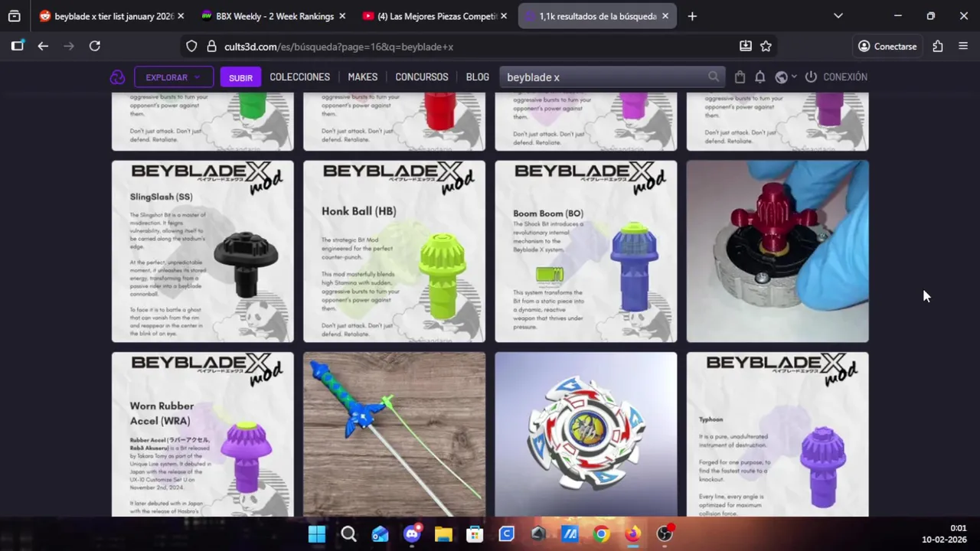Close the beyblade x tier list tab

pyautogui.click(x=180, y=16)
